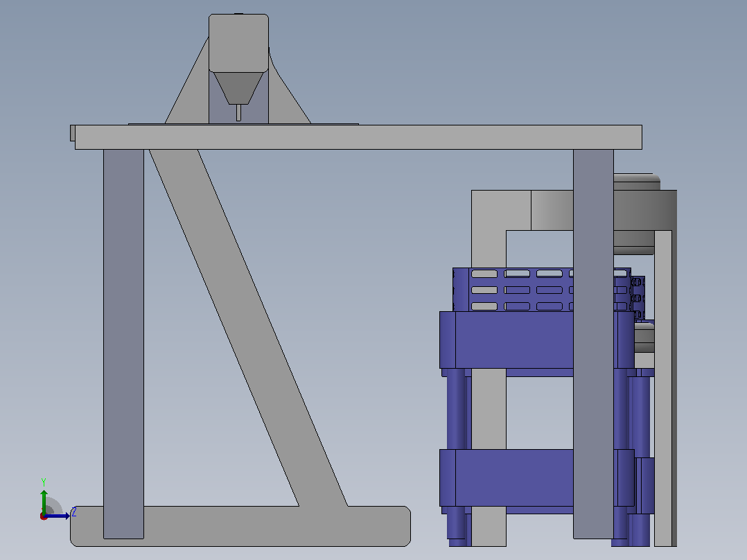
Task: Select the upper blue clamp block
Action: click(514, 340)
